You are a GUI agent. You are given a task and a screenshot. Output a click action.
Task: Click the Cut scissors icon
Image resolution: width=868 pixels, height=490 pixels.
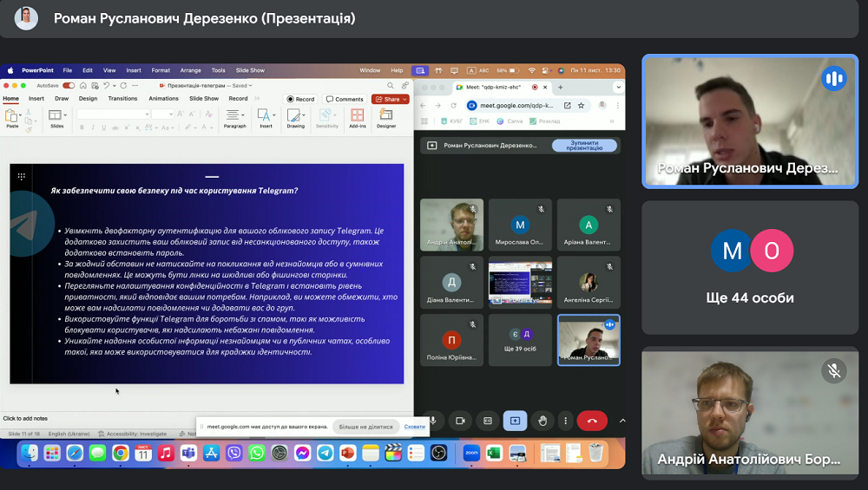tap(29, 112)
